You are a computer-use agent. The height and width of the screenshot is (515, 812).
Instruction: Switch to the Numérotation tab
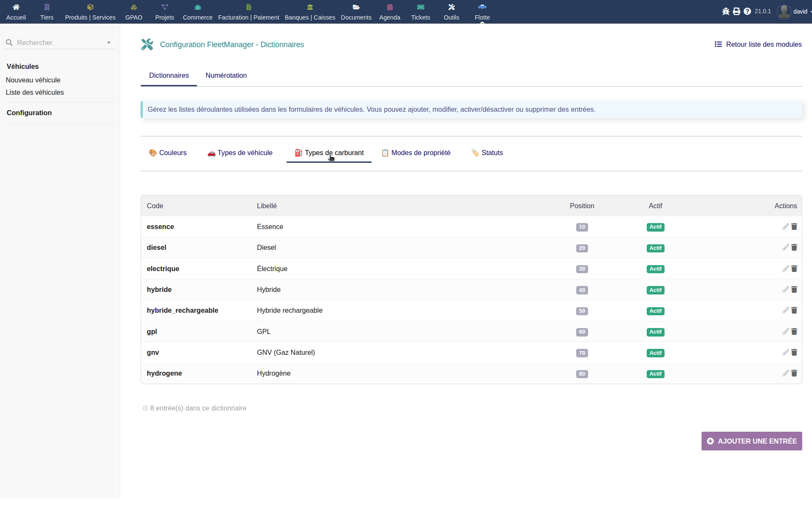pyautogui.click(x=226, y=76)
